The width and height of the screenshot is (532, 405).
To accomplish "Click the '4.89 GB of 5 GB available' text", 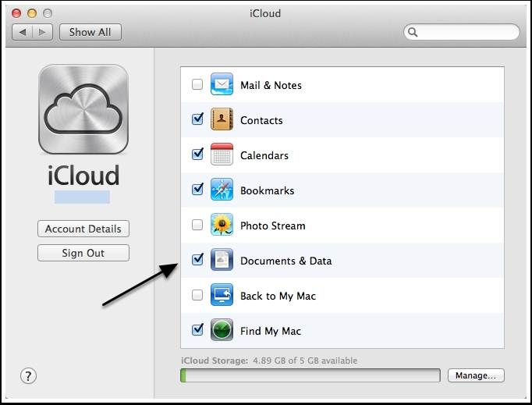I will (x=305, y=361).
